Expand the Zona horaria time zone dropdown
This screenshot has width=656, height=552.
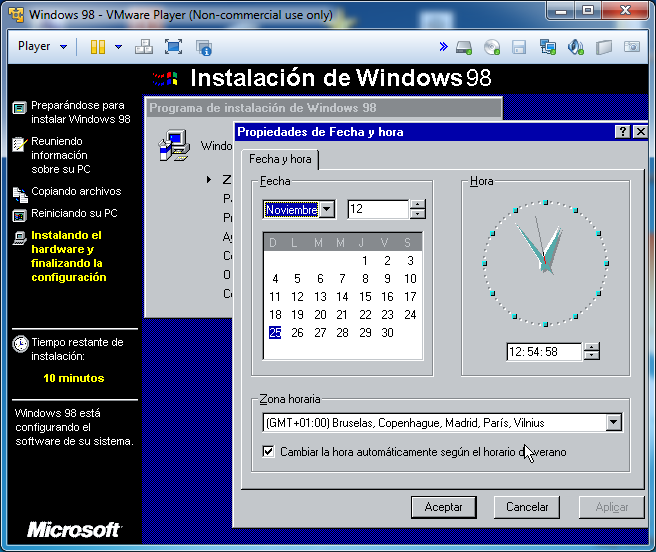(613, 423)
